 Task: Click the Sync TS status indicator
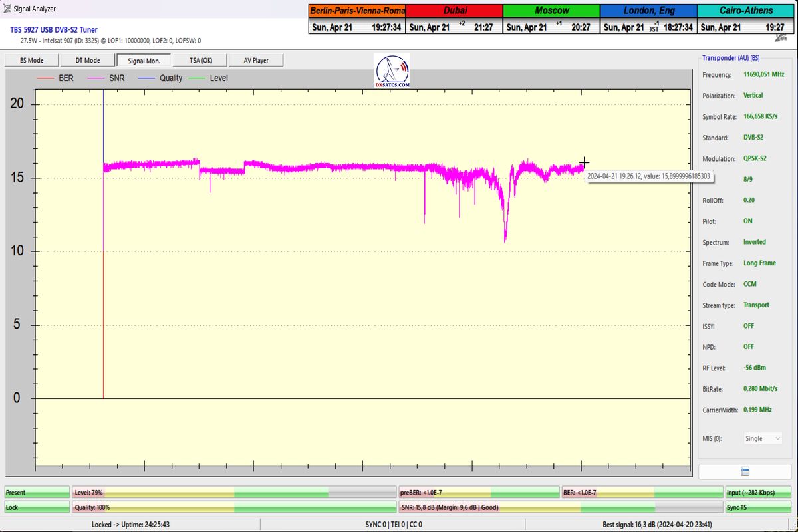tap(759, 507)
